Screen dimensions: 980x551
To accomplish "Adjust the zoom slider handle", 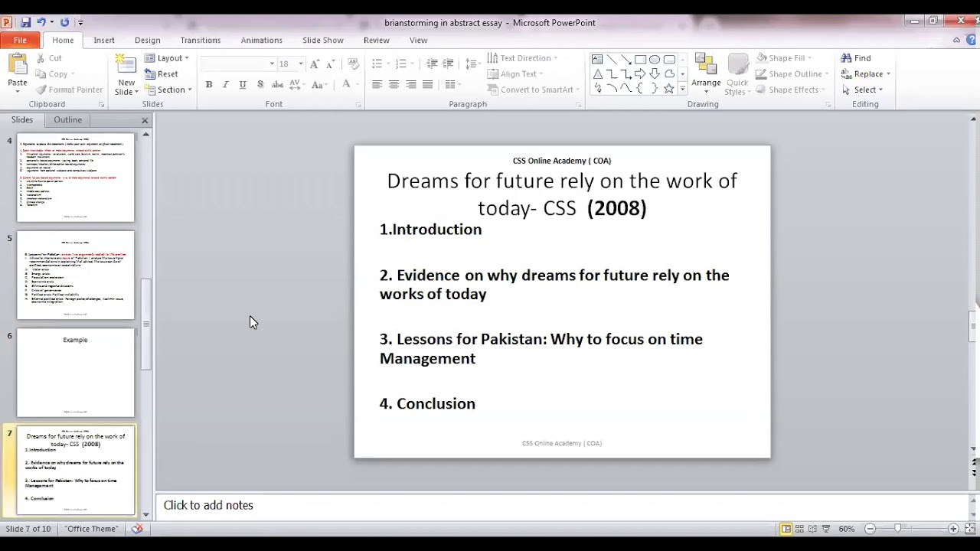I will tap(898, 529).
